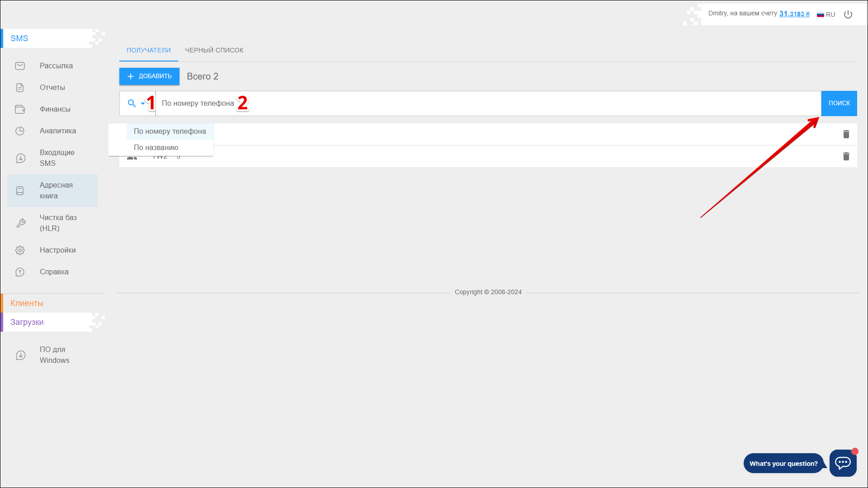Click the Настройки gear icon
868x488 pixels.
coord(20,250)
